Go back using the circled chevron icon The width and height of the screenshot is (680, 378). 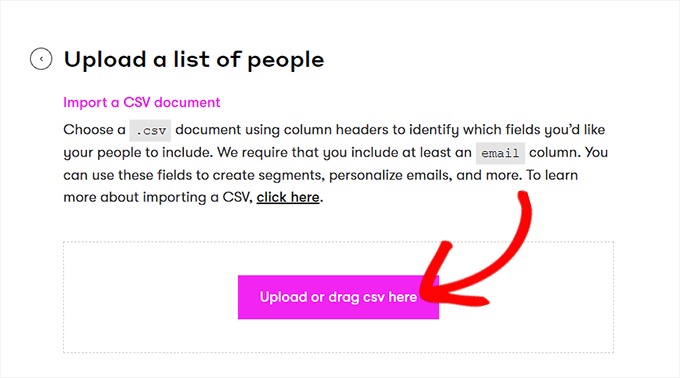41,59
